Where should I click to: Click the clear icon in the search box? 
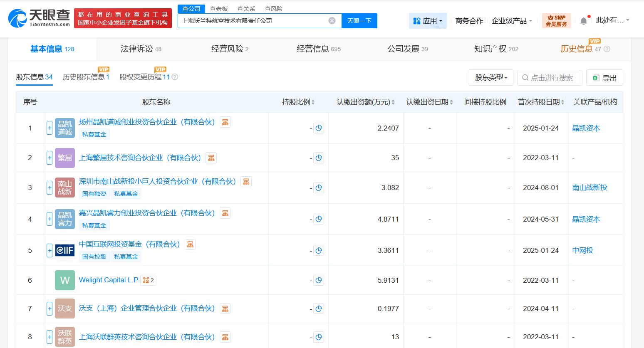(x=332, y=20)
